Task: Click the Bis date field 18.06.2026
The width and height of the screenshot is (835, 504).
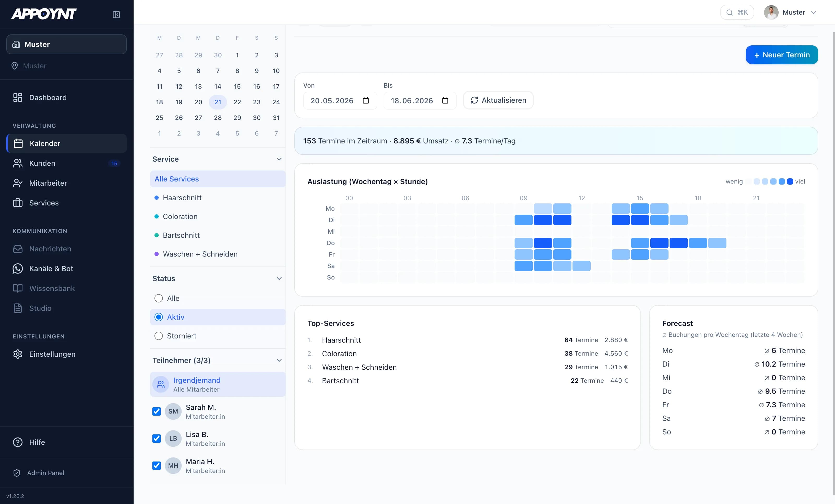Action: click(x=420, y=101)
